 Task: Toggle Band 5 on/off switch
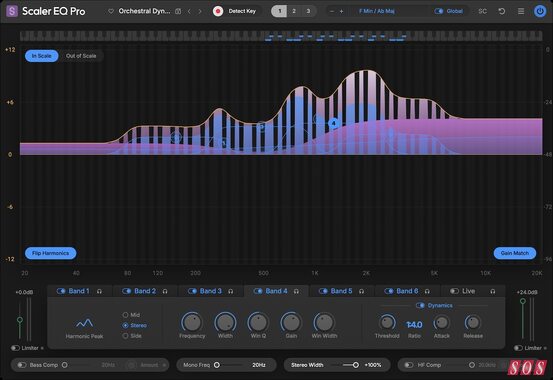pos(323,291)
